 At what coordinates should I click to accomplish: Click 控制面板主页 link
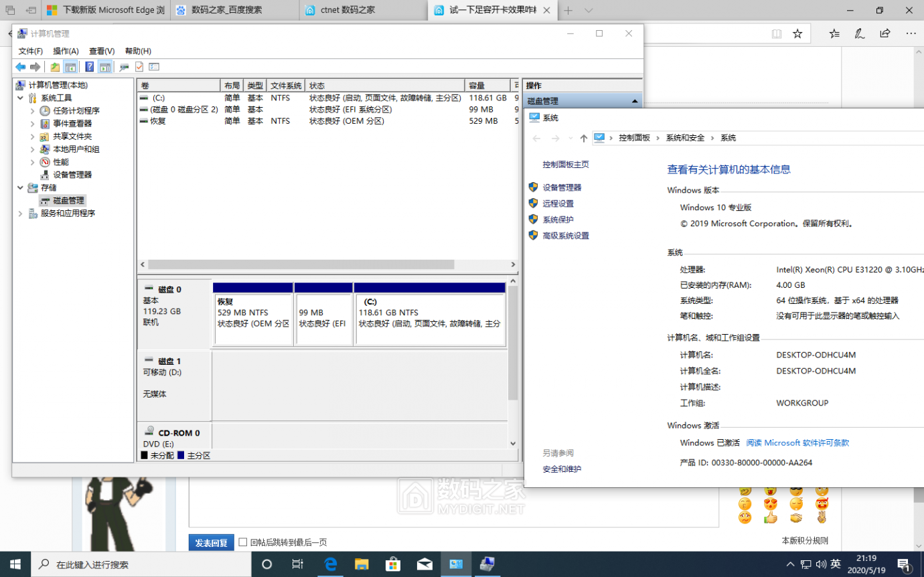(566, 165)
